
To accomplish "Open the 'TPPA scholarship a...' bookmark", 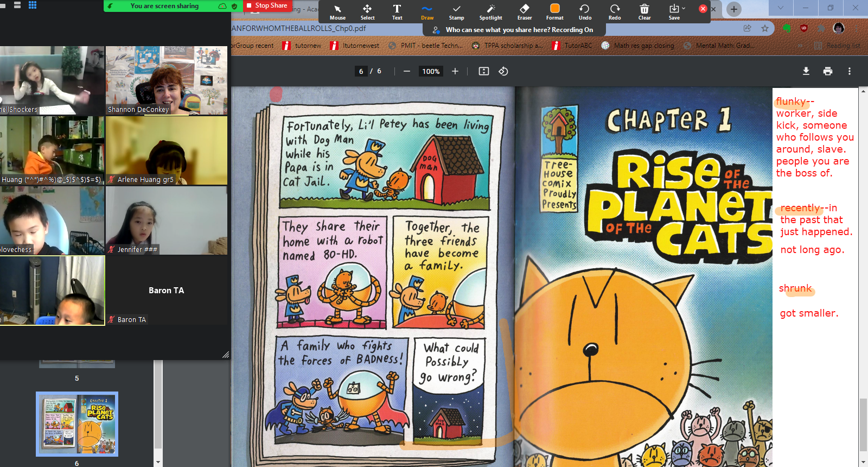I will pos(507,46).
